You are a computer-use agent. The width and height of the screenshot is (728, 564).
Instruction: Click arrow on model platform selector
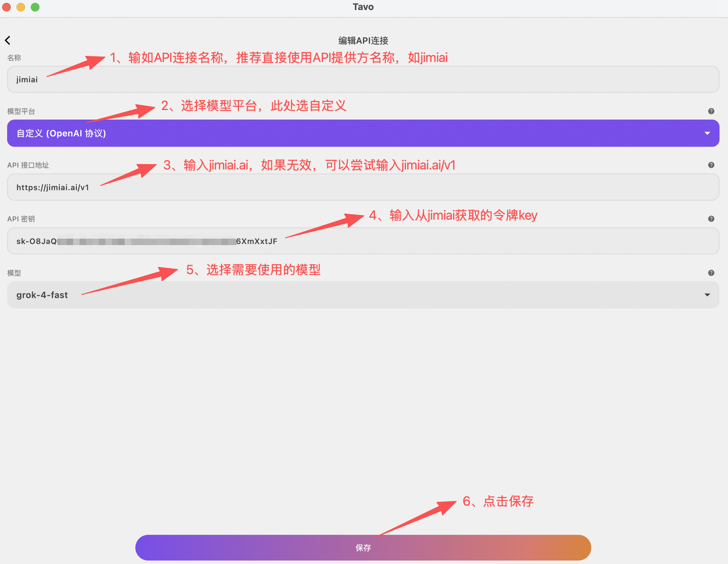[x=707, y=133]
